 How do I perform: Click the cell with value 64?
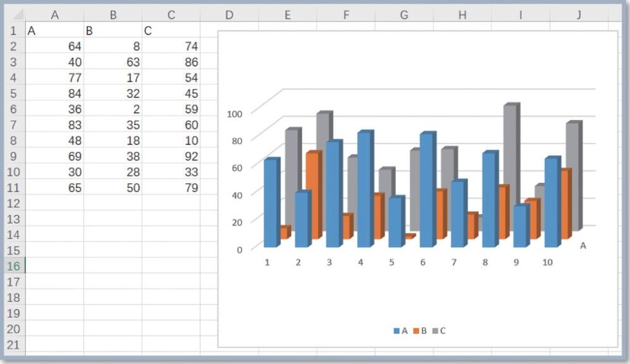(54, 46)
